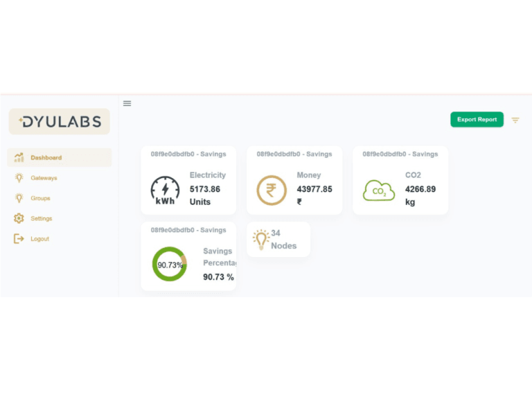Click the hamburger menu icon
Viewport: 532px width, 399px height.
127,103
